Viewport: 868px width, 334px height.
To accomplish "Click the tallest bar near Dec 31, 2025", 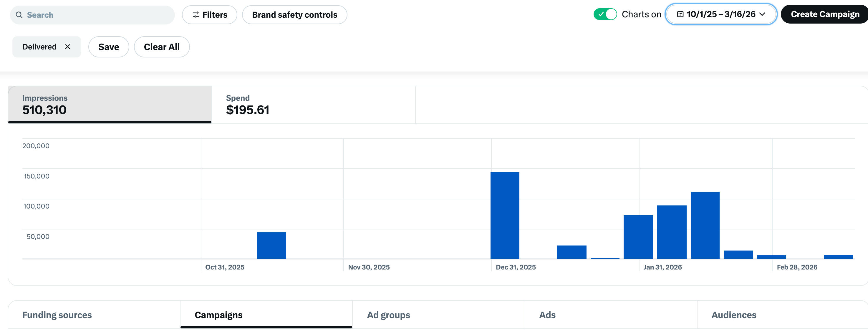I will point(504,216).
